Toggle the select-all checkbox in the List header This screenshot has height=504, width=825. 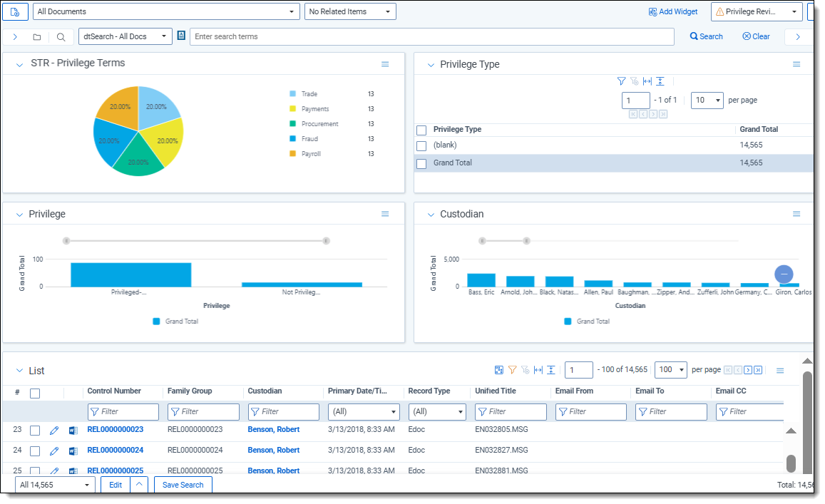coord(35,393)
